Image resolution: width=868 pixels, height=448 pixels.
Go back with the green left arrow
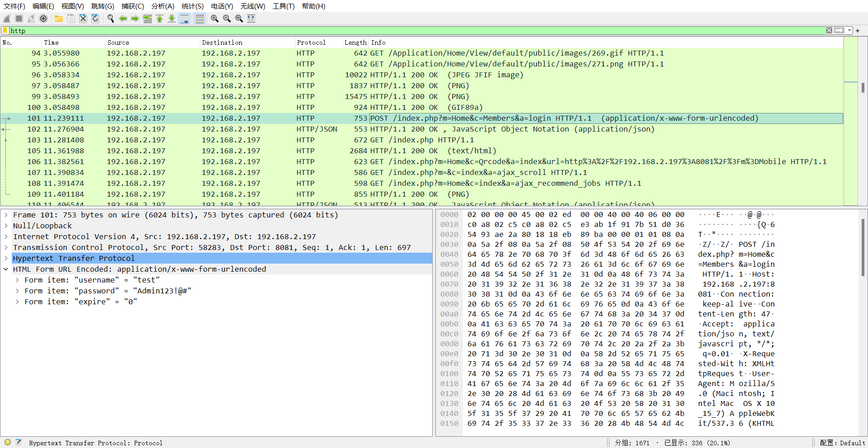point(123,19)
